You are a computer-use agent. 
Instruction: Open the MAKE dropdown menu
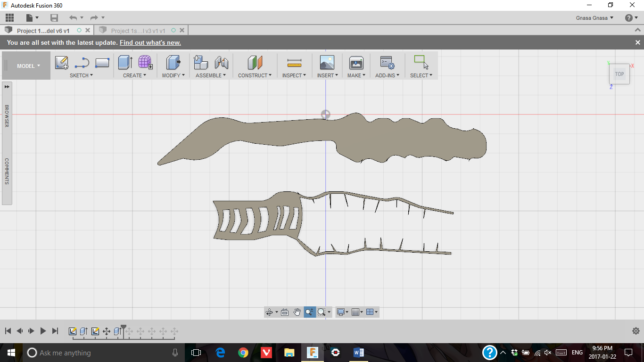pyautogui.click(x=356, y=75)
